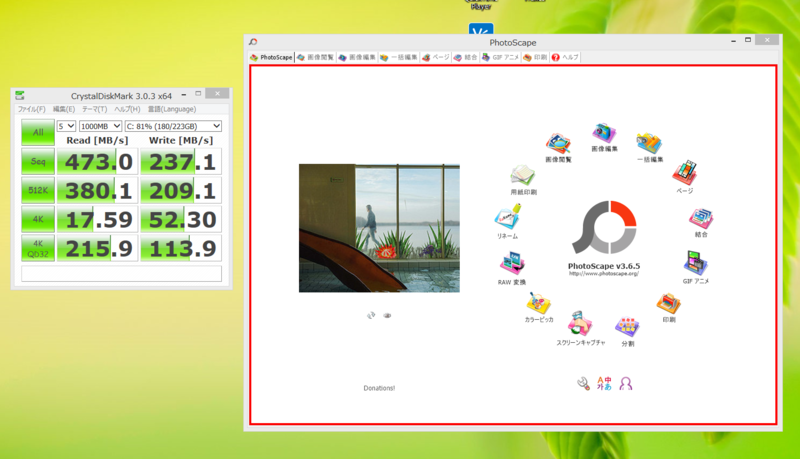Click the sample photo of man walking
Viewport: 800px width, 459px height.
pyautogui.click(x=379, y=228)
